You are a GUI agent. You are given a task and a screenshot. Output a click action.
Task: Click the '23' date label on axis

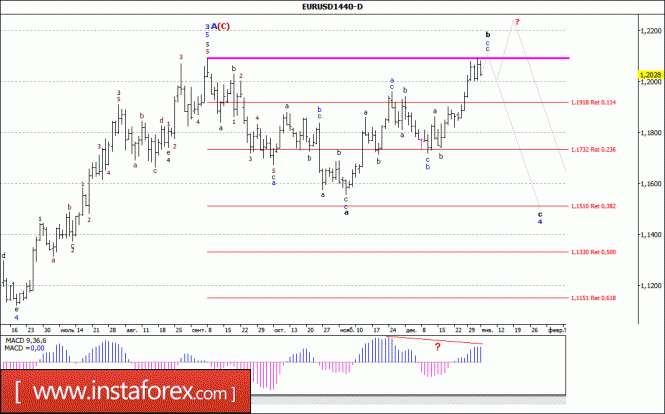click(30, 330)
